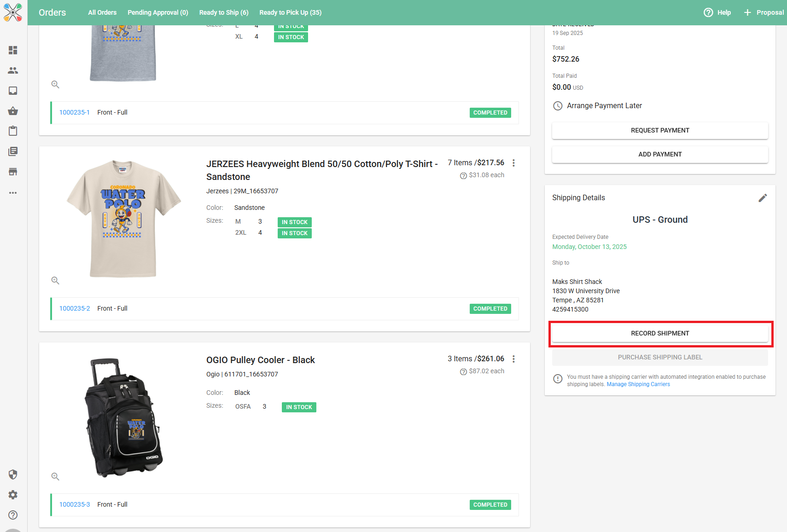Open the customers people icon in sidebar
The image size is (787, 532).
click(x=13, y=70)
